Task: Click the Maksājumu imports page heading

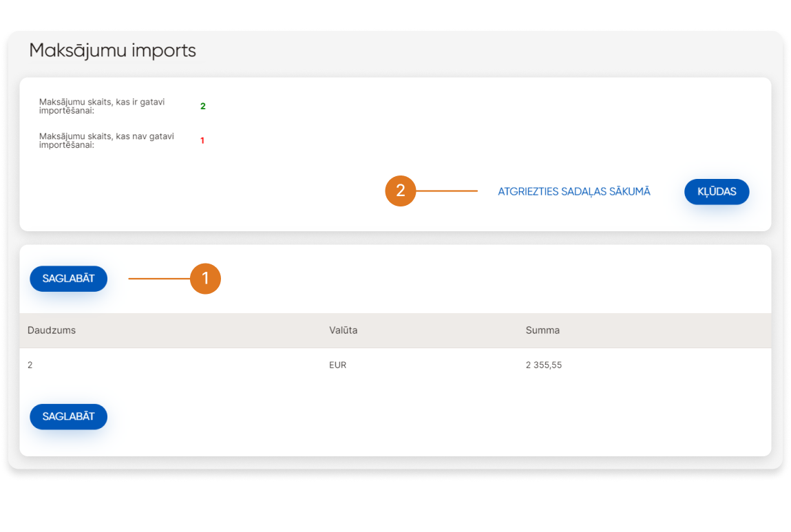Action: [x=112, y=50]
